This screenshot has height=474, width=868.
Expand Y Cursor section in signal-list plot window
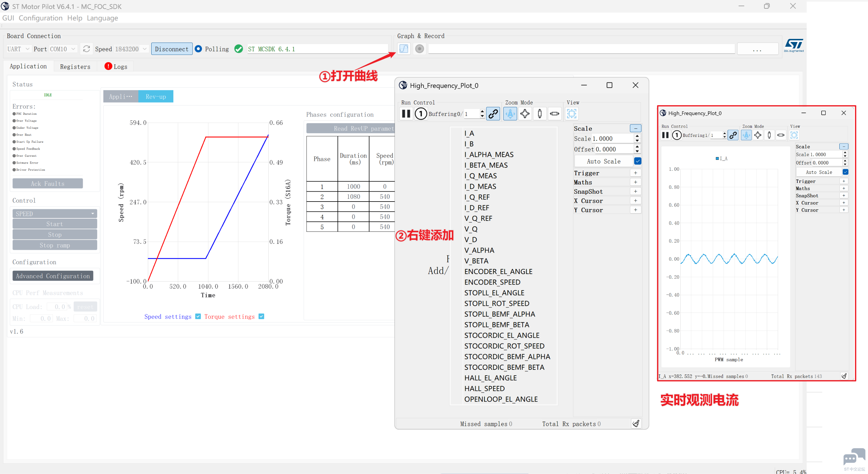coord(636,210)
